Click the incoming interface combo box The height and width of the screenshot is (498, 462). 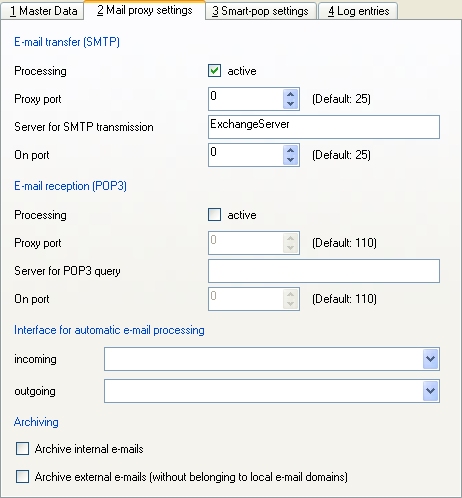point(272,359)
